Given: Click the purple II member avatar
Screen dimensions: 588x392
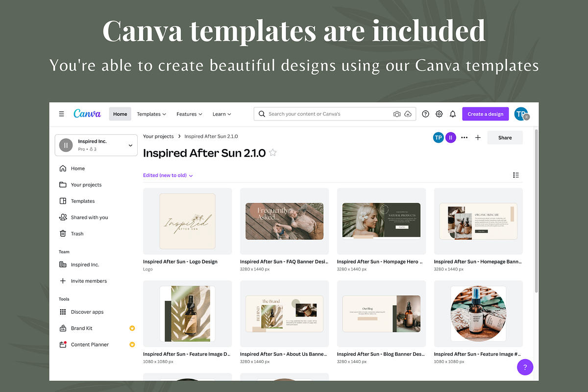Looking at the screenshot, I should [451, 138].
